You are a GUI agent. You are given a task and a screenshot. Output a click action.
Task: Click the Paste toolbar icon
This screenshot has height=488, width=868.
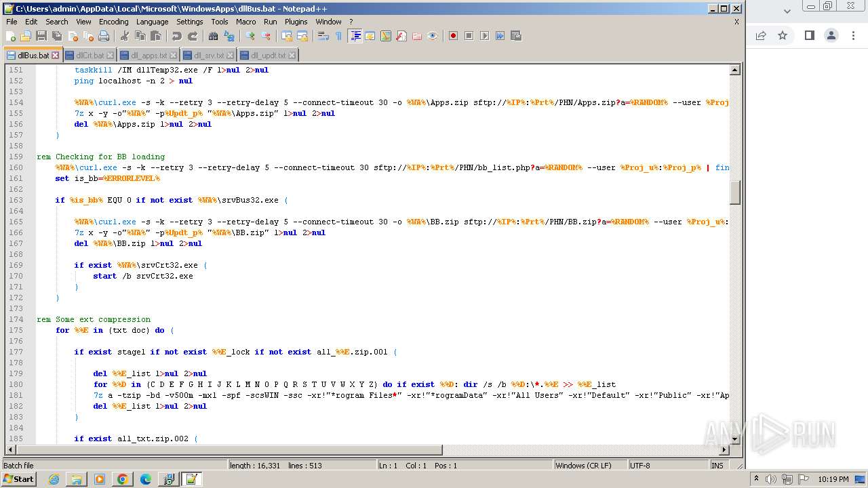(156, 36)
